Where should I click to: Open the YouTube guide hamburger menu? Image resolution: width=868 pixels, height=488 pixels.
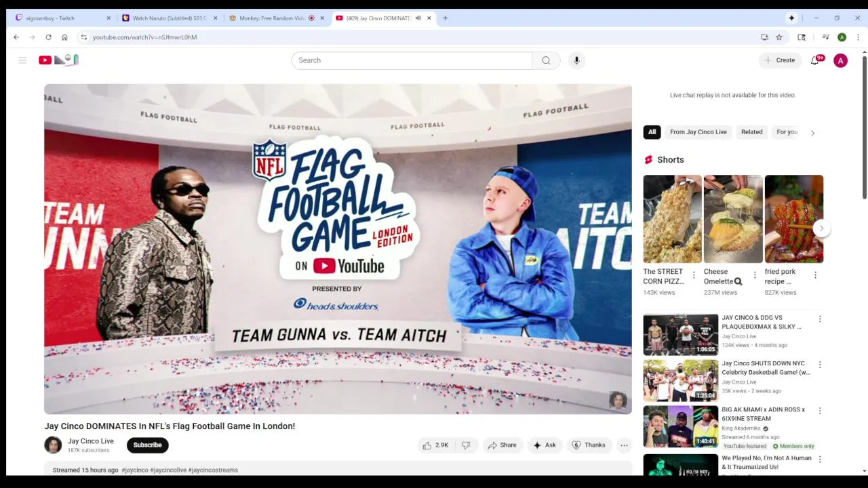22,60
